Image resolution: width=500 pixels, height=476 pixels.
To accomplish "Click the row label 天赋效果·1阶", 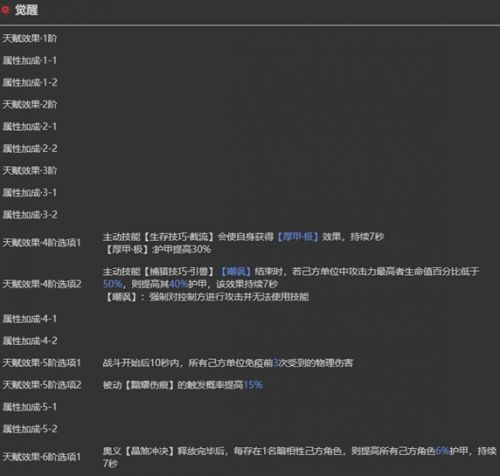I will click(x=30, y=38).
